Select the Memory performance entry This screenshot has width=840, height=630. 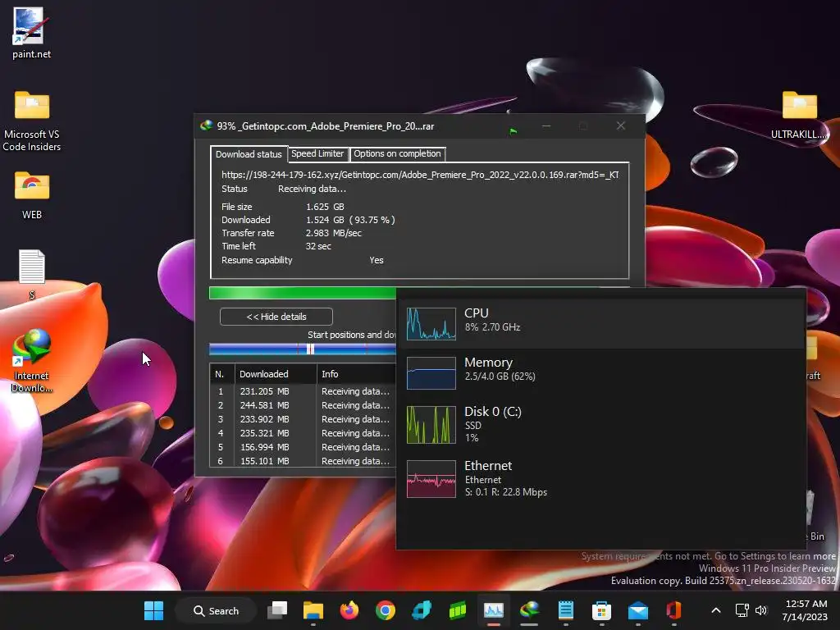601,373
